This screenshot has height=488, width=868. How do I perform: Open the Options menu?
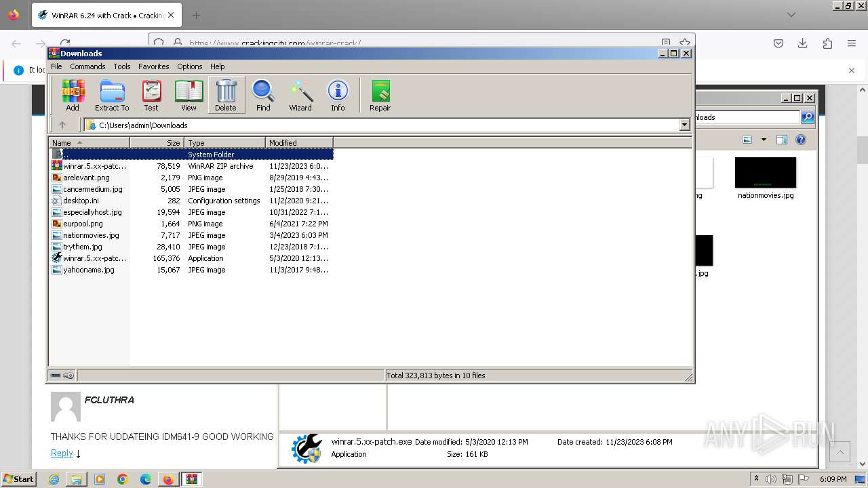tap(190, 66)
